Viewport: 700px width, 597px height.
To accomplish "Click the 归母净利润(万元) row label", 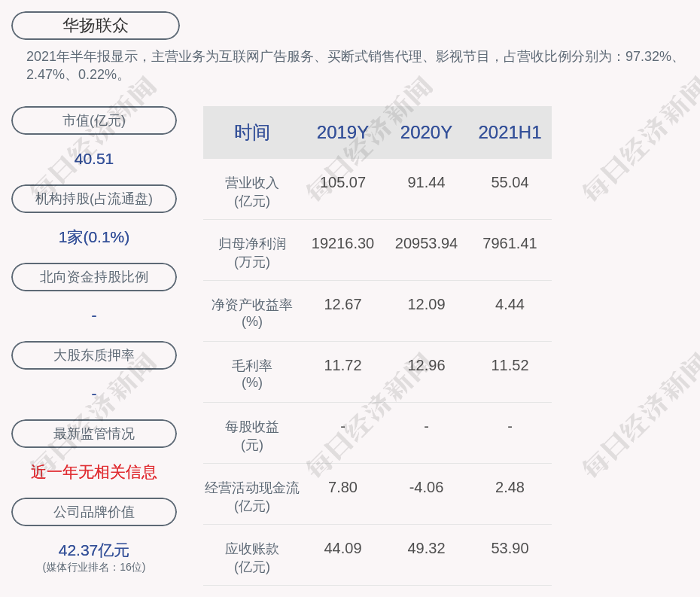I will coord(252,253).
